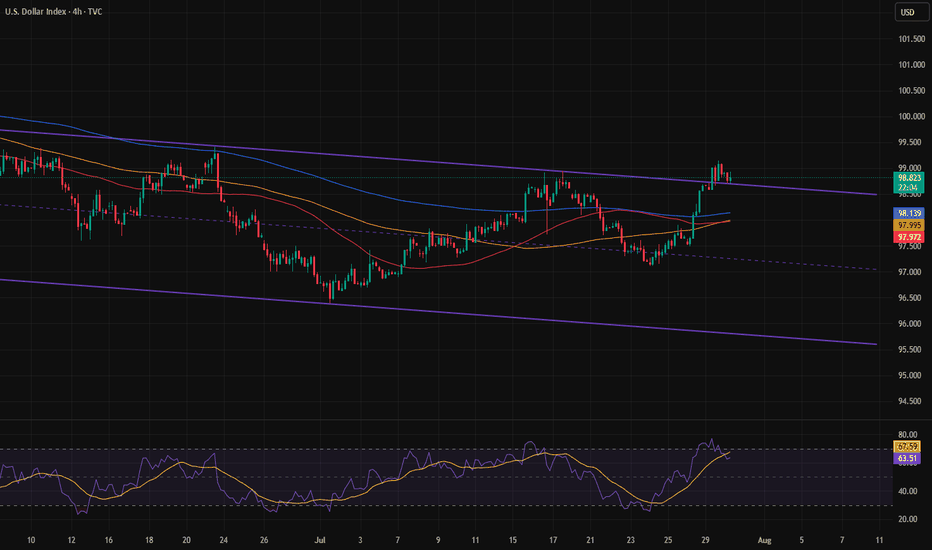Click the 100.000 price axis label
Image resolution: width=932 pixels, height=550 pixels.
point(911,117)
